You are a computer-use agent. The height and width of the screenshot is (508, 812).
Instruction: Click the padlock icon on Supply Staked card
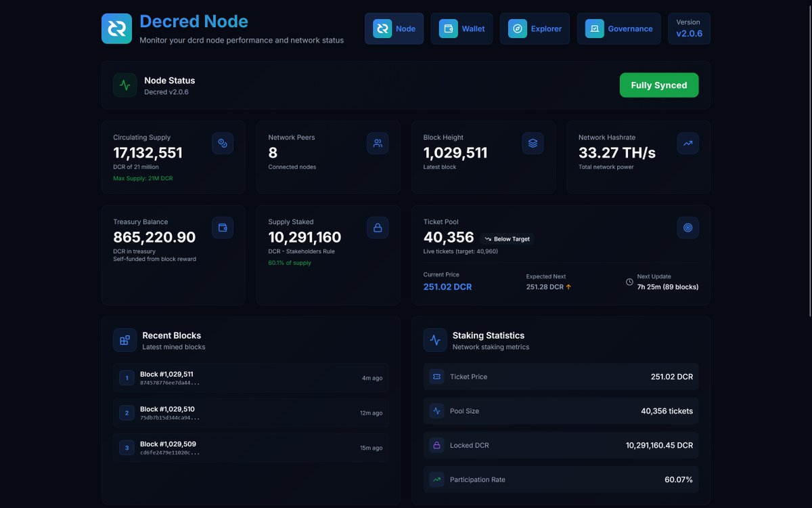point(378,228)
